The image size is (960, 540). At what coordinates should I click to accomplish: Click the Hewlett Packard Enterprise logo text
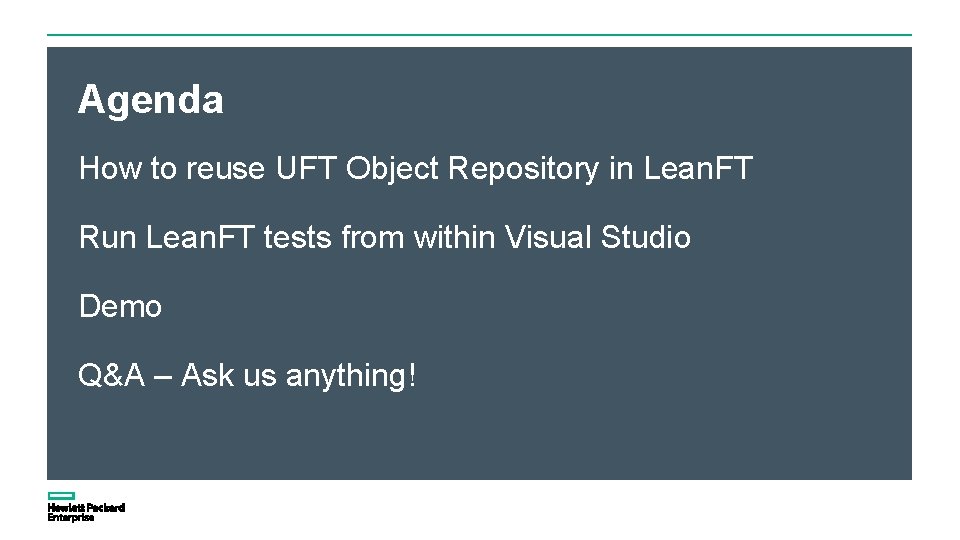(x=86, y=508)
